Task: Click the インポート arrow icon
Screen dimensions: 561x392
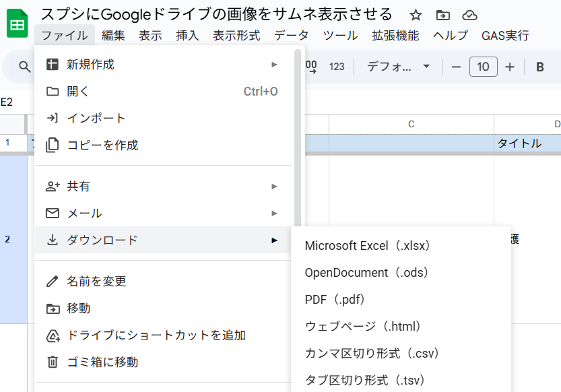Action: (x=53, y=118)
